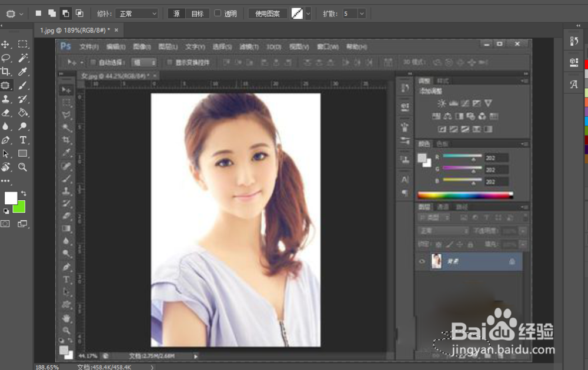This screenshot has width=588, height=370.
Task: Choose 'subtract from selection' mode
Action: (65, 13)
